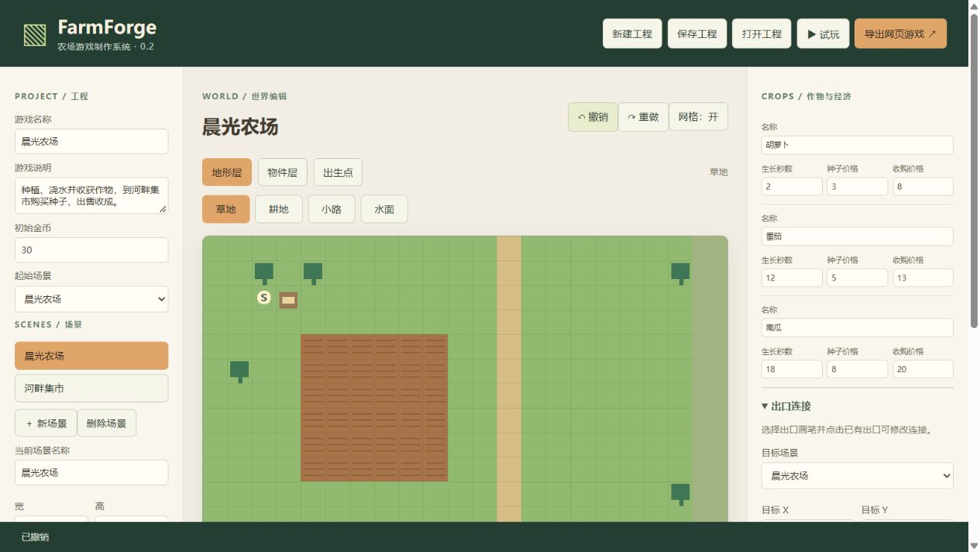This screenshot has height=552, width=980.
Task: Click the FarmForge logo icon
Action: click(35, 35)
